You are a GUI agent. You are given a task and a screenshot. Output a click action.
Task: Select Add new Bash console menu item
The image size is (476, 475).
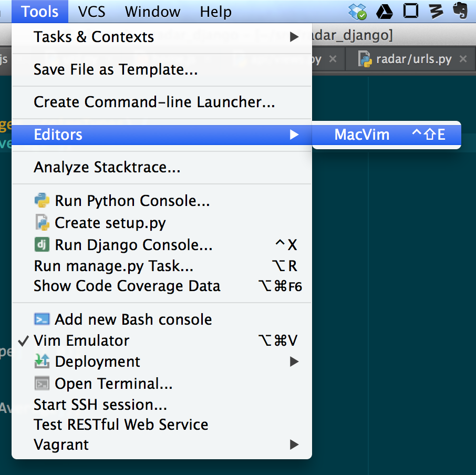[162, 319]
